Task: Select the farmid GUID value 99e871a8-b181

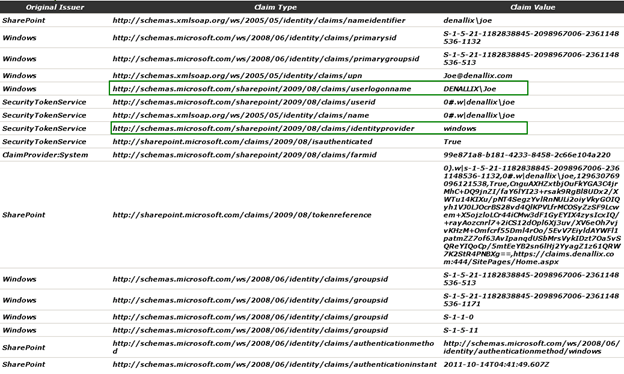Action: pos(527,155)
